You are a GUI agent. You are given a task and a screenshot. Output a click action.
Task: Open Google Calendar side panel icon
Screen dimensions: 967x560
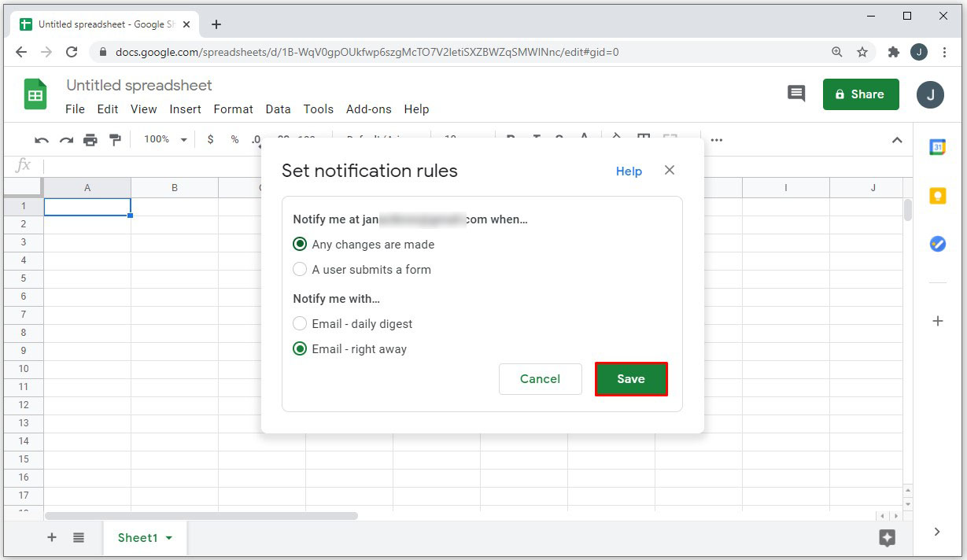[x=937, y=147]
